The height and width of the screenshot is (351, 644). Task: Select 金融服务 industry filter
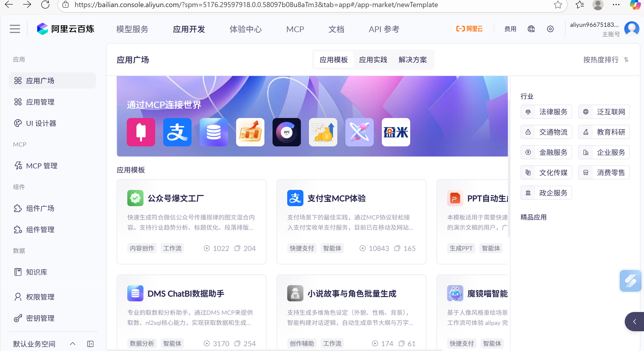546,152
